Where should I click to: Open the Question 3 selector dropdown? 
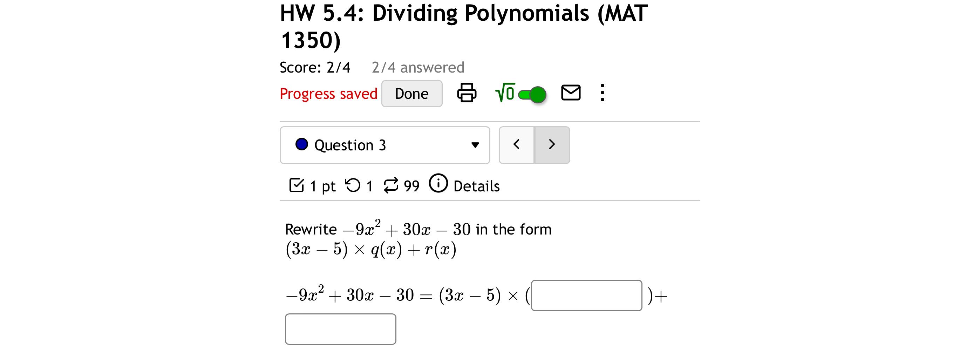click(474, 145)
